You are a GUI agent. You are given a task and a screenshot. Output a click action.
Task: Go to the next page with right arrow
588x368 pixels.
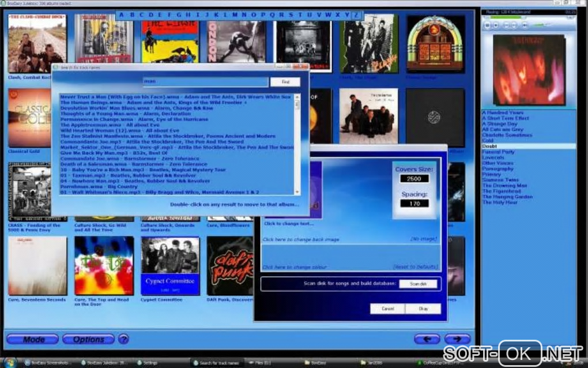[x=457, y=339]
